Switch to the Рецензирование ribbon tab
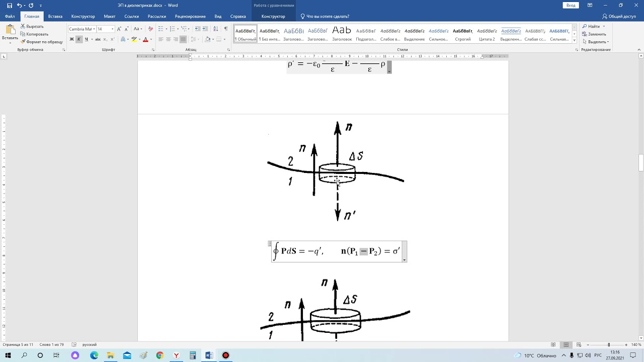The height and width of the screenshot is (362, 644). pyautogui.click(x=190, y=17)
